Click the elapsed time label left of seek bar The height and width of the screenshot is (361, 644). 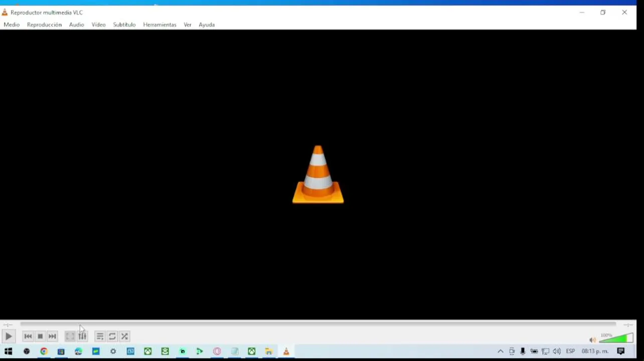(8, 325)
